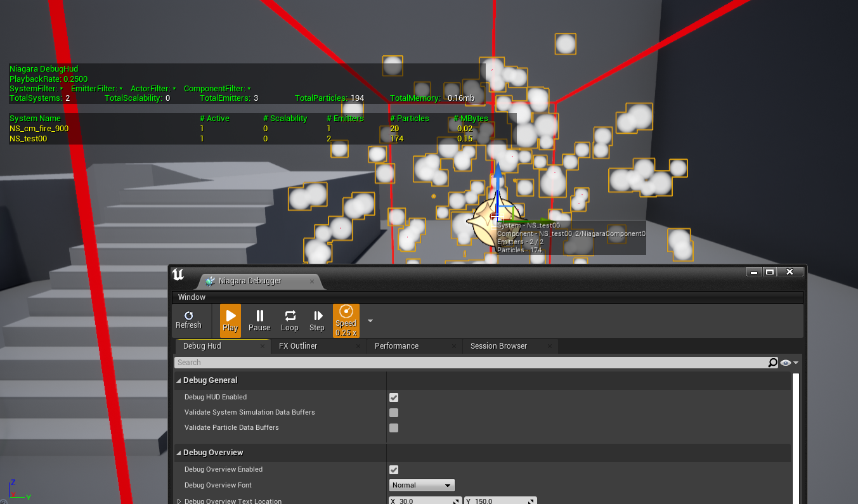Image resolution: width=858 pixels, height=504 pixels.
Task: Click the PlaybackRate 0.2500 text
Action: pyautogui.click(x=48, y=79)
